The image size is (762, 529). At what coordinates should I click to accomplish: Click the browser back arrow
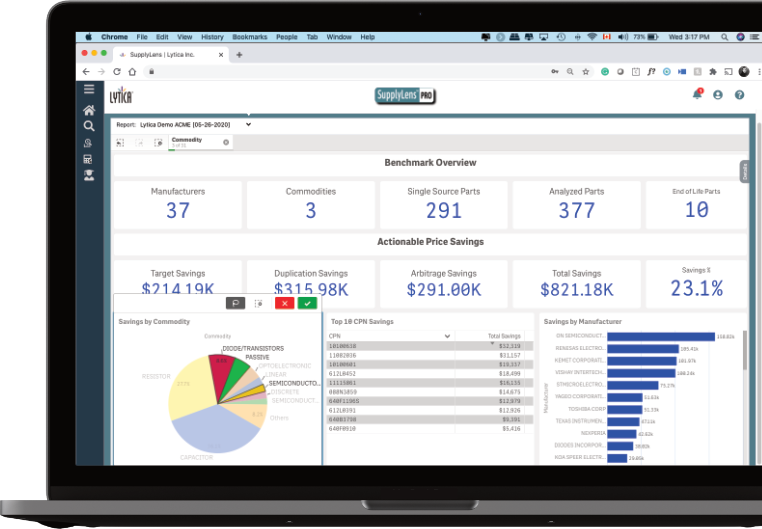pos(86,71)
